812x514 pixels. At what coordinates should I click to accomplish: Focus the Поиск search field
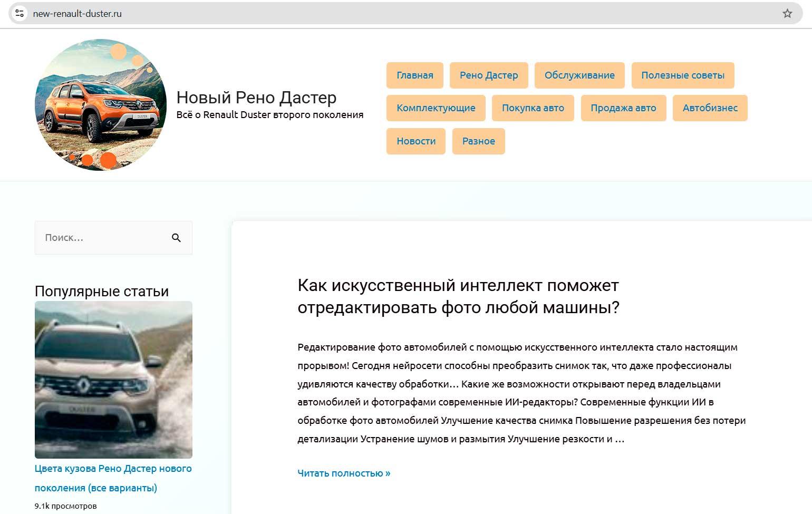pos(113,238)
